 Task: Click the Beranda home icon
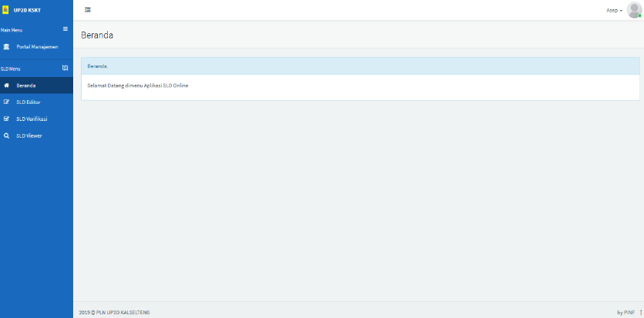coord(6,85)
